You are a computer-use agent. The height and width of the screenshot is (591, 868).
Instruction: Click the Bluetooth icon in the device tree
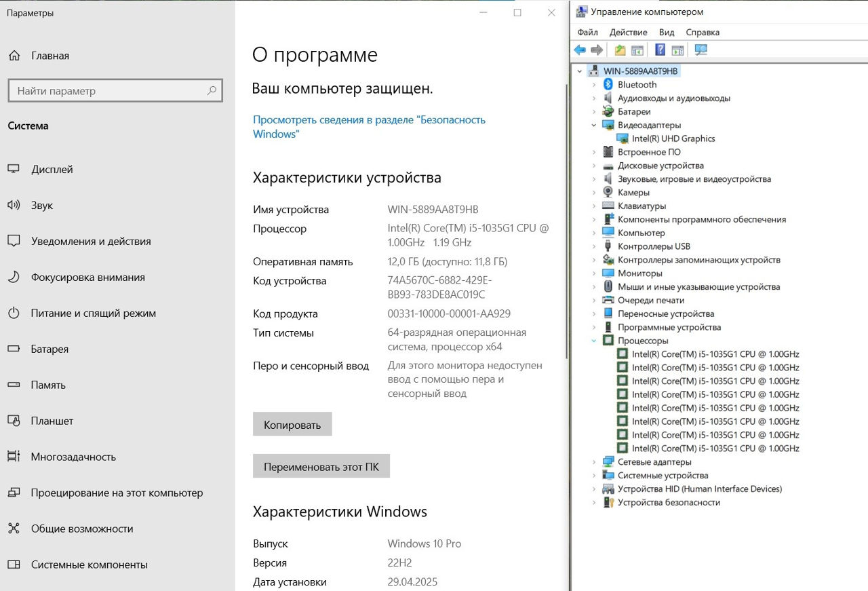[608, 85]
